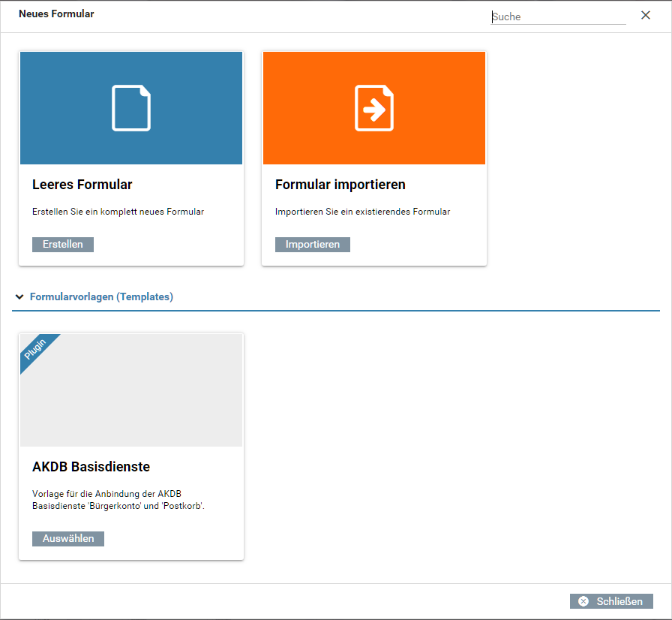This screenshot has height=620, width=672.
Task: Collapse templates section using the chevron arrow
Action: (19, 297)
